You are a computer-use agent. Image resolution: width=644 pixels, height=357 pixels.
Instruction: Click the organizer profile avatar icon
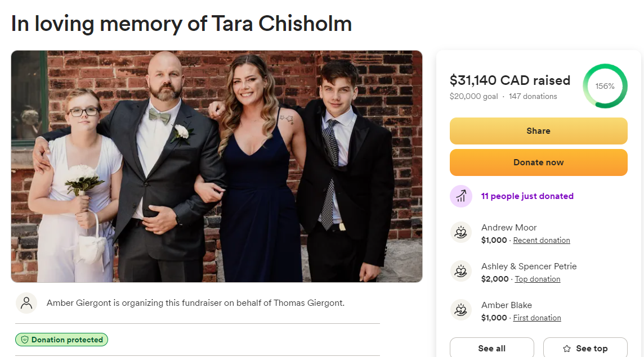pyautogui.click(x=26, y=303)
